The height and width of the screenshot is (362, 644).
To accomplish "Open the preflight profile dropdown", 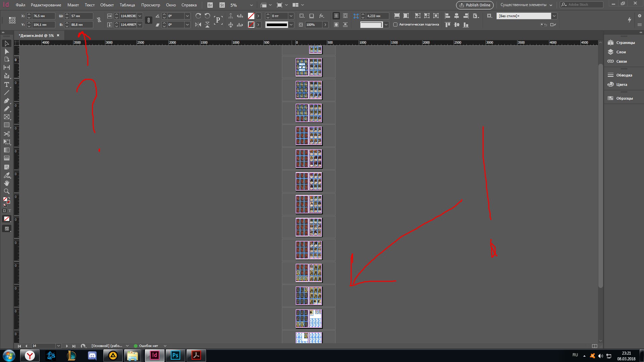I will coord(127,346).
